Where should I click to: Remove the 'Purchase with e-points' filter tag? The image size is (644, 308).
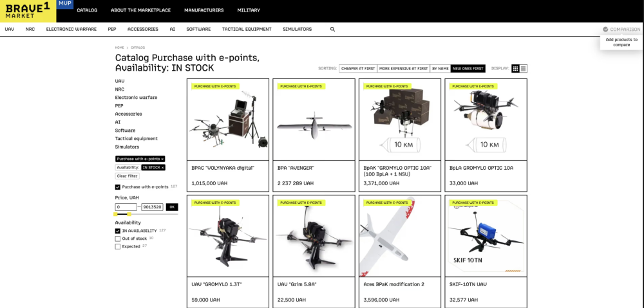pyautogui.click(x=162, y=159)
